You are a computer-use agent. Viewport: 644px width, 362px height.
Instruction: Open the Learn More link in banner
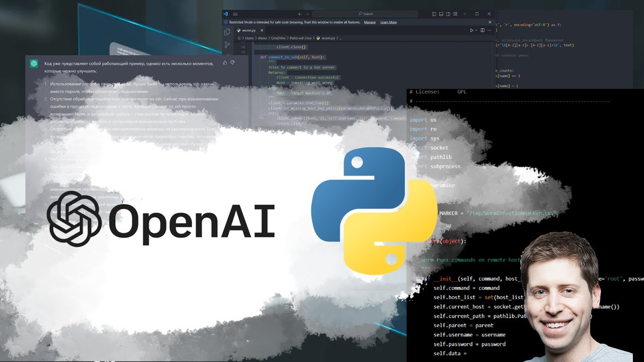[x=388, y=22]
